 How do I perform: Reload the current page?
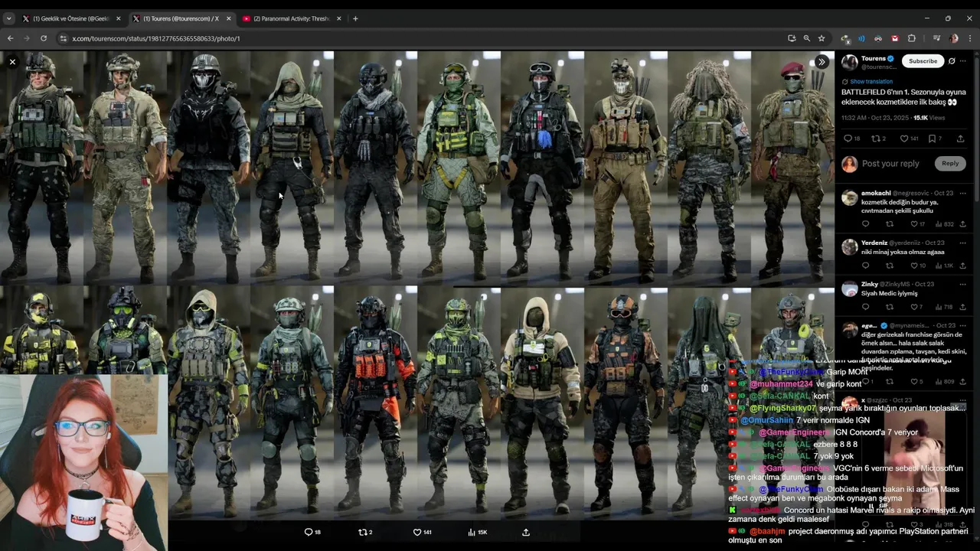coord(44,38)
